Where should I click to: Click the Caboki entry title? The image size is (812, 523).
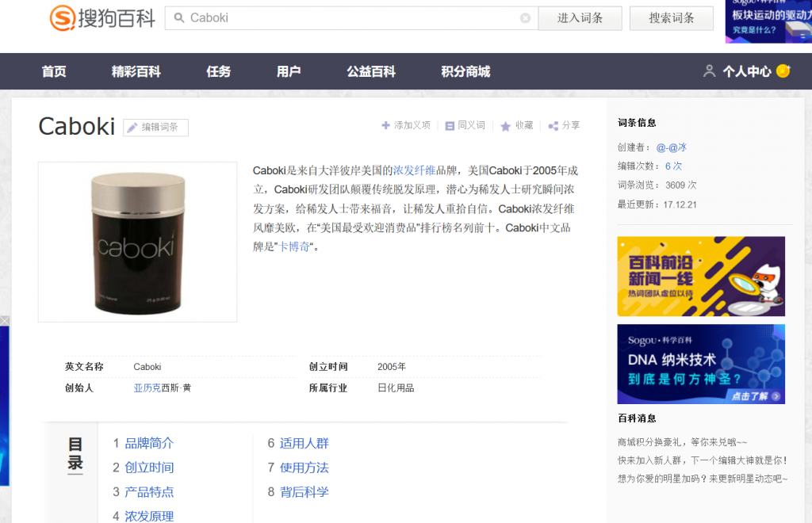click(x=77, y=127)
